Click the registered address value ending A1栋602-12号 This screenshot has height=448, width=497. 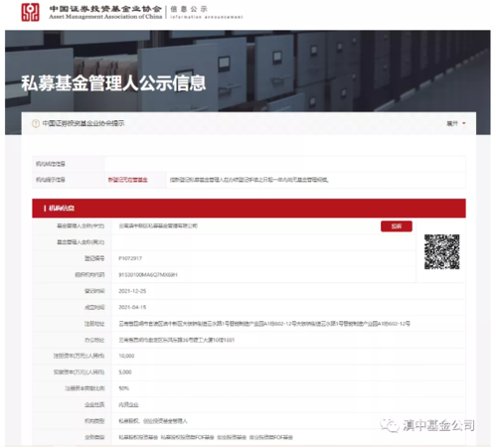click(264, 324)
